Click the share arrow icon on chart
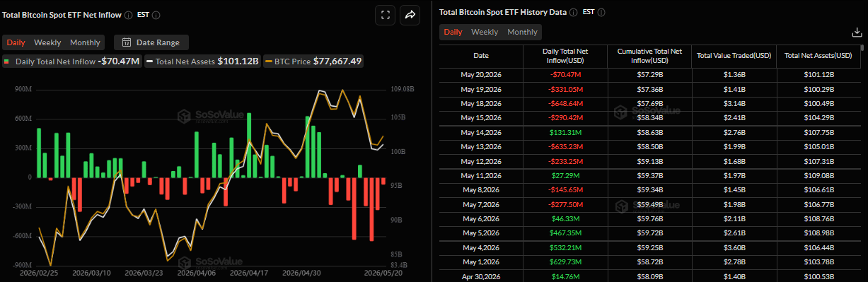 410,15
